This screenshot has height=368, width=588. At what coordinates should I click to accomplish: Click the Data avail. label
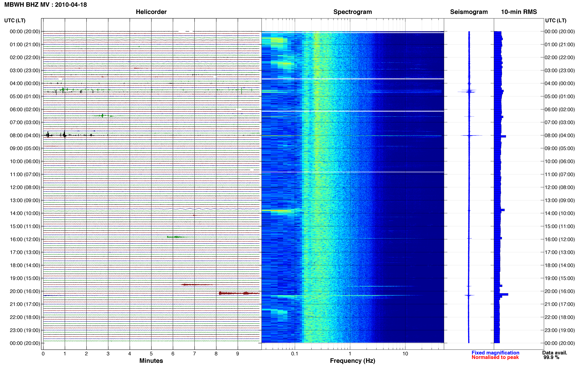(x=555, y=353)
